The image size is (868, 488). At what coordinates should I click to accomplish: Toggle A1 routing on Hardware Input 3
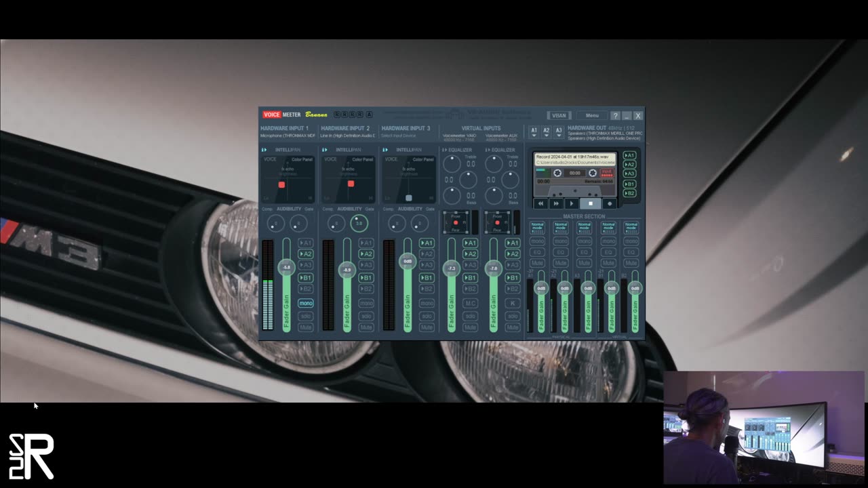click(x=427, y=243)
